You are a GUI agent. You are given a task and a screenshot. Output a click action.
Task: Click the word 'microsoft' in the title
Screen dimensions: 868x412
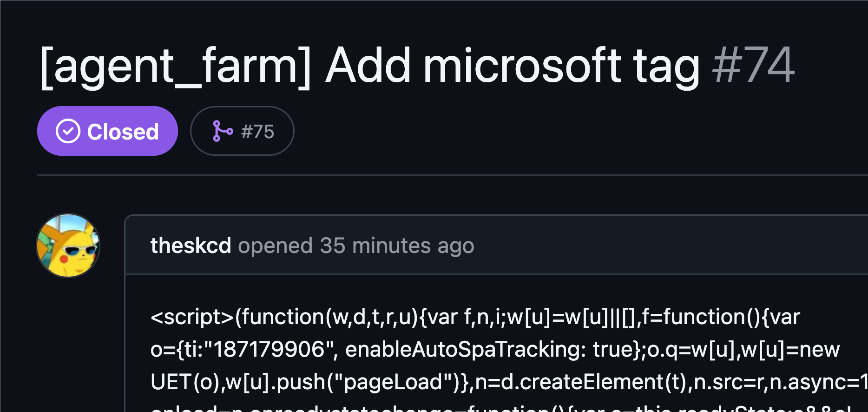(521, 66)
